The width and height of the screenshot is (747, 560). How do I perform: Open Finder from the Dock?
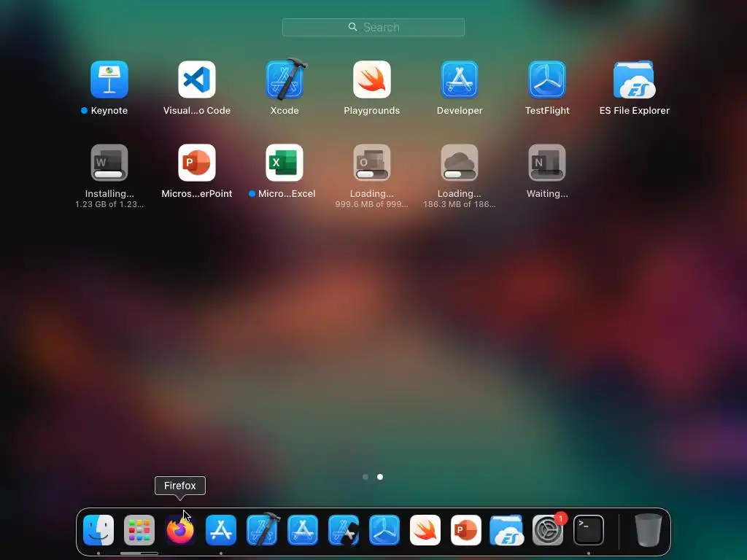[x=98, y=530]
